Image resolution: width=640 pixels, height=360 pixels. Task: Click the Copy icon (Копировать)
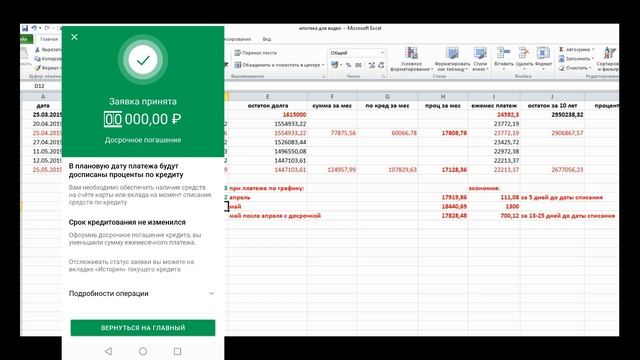point(38,59)
